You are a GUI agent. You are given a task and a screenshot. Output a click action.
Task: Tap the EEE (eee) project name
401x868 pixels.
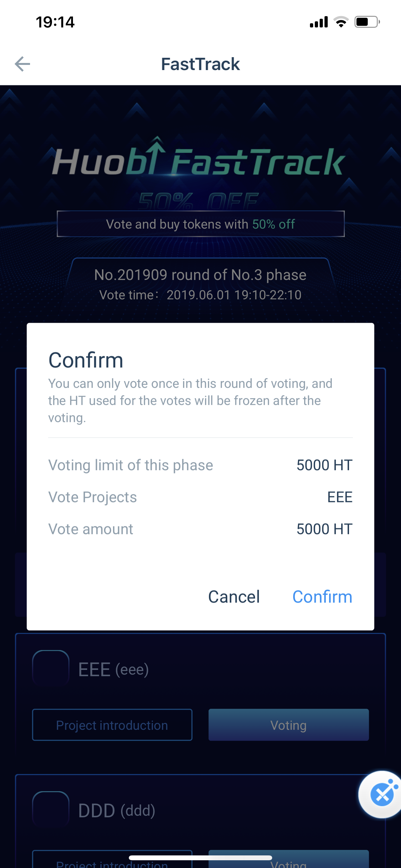pyautogui.click(x=113, y=669)
